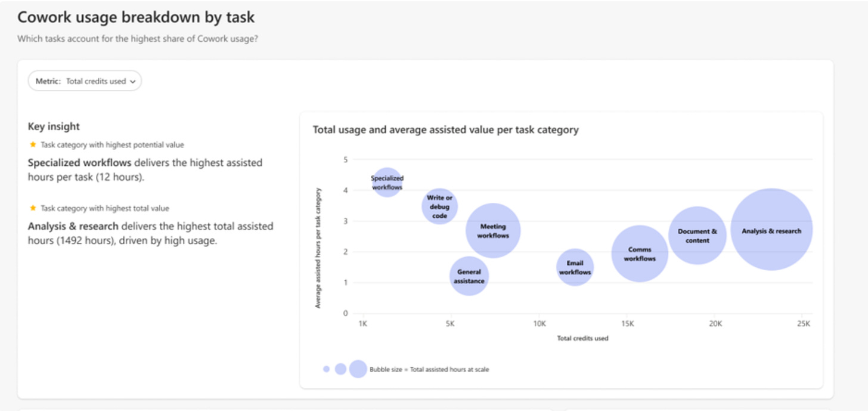
Task: Click the largest legend bubble size circle
Action: [x=358, y=369]
